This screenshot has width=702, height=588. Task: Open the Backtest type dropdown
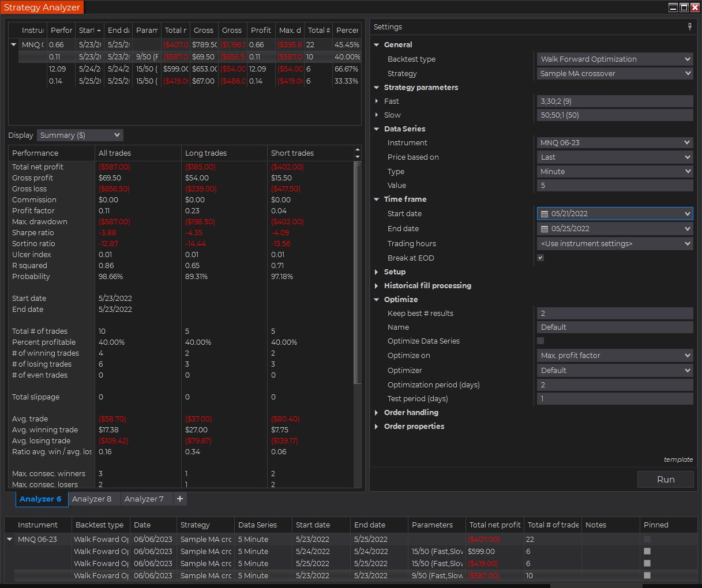click(x=614, y=59)
